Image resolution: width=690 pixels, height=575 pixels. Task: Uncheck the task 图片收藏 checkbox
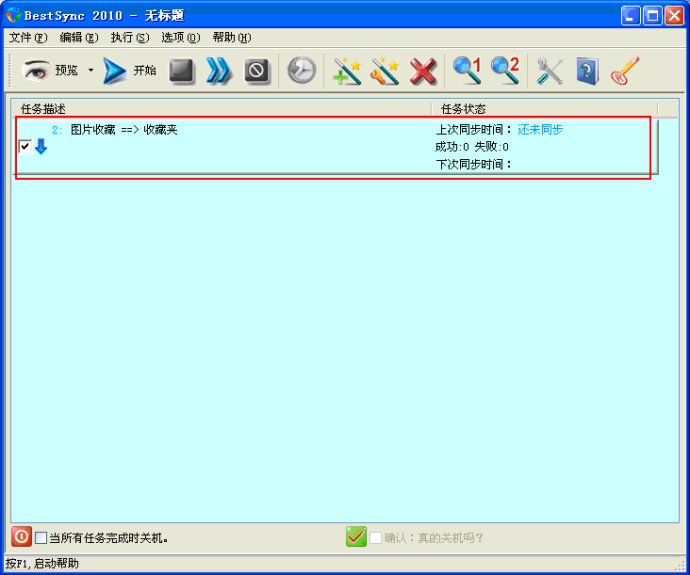tap(25, 146)
